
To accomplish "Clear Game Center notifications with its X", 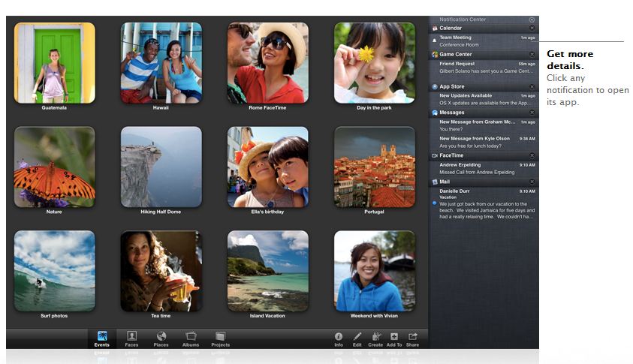I will 532,55.
